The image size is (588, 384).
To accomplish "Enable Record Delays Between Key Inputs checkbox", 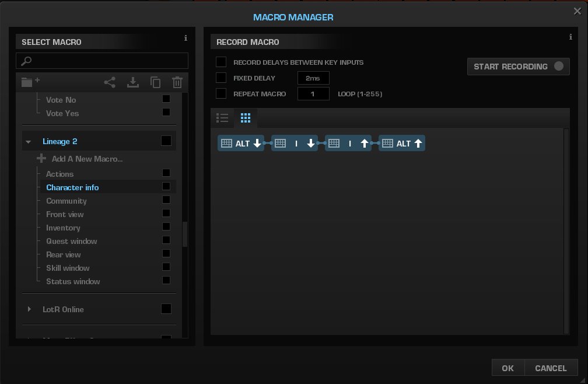I will coord(221,62).
